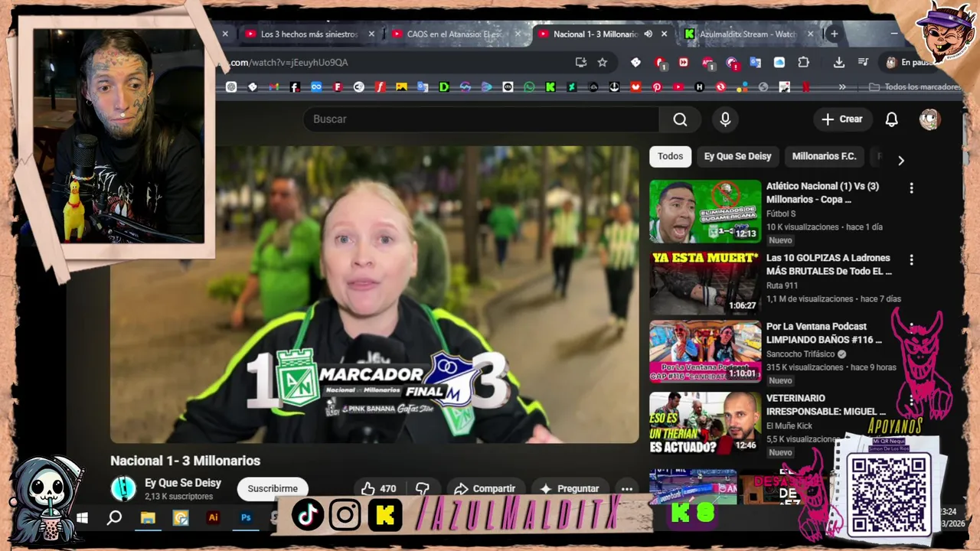Click the install app icon in address bar

point(581,62)
